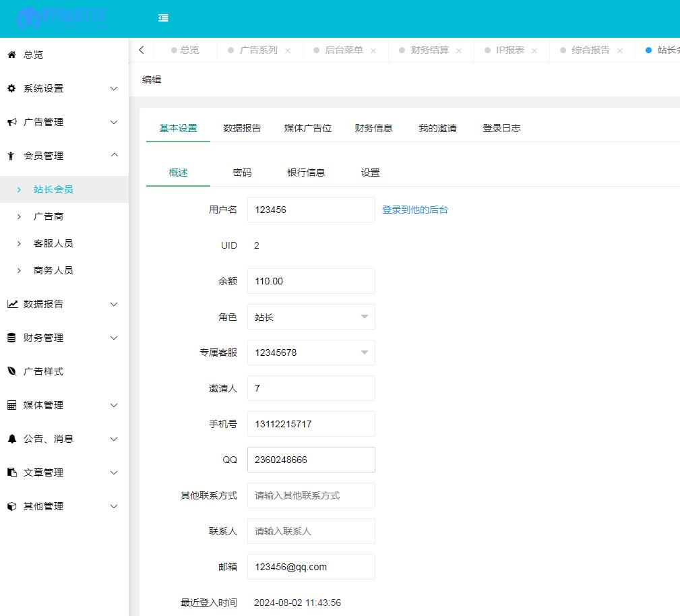Click the gear icon for 系统设置

[11, 88]
